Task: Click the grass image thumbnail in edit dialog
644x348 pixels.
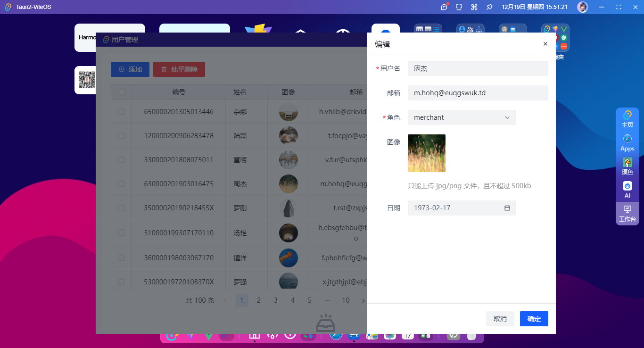Action: click(x=426, y=153)
